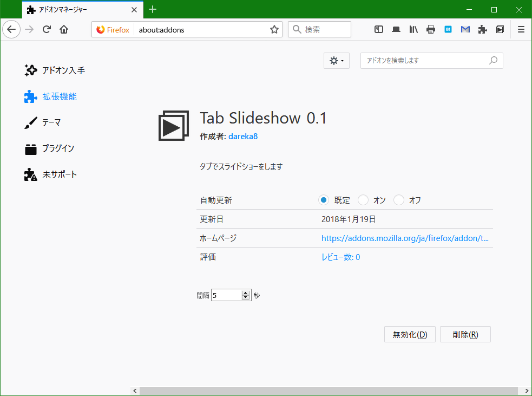Open a new tab with plus button
The height and width of the screenshot is (396, 532).
pos(153,10)
